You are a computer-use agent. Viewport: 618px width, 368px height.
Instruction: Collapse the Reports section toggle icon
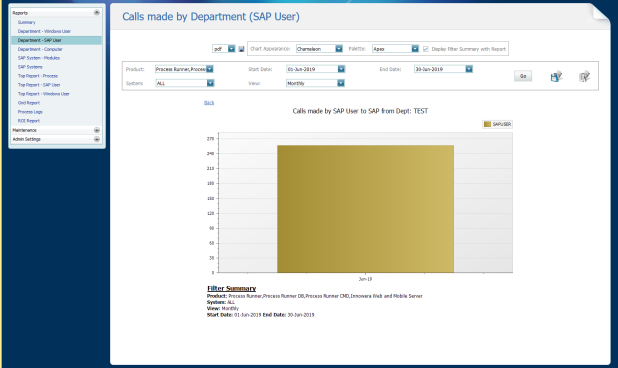[97, 13]
